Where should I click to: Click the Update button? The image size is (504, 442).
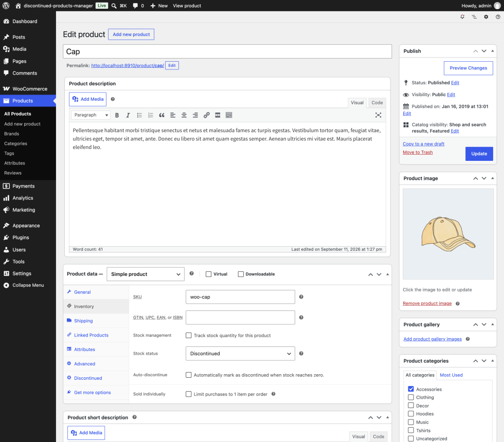click(479, 154)
